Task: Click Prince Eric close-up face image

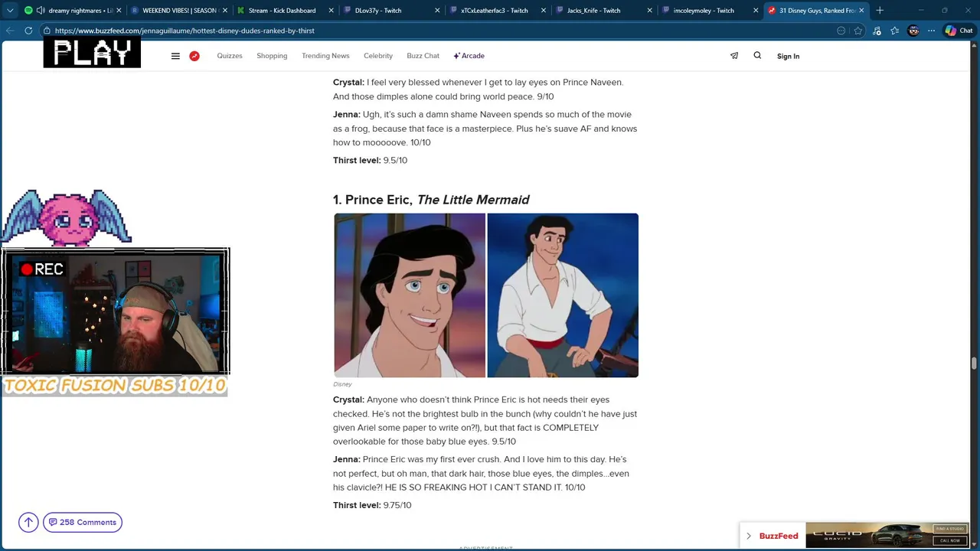Action: point(410,295)
